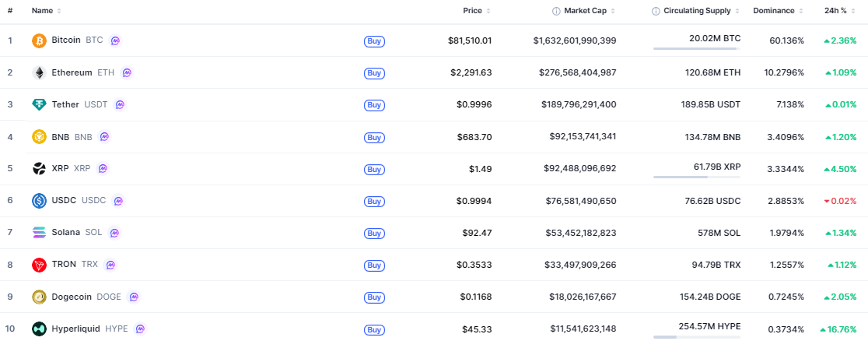This screenshot has height=341, width=868.
Task: Click the Buy button for Hyperliquid
Action: (374, 330)
